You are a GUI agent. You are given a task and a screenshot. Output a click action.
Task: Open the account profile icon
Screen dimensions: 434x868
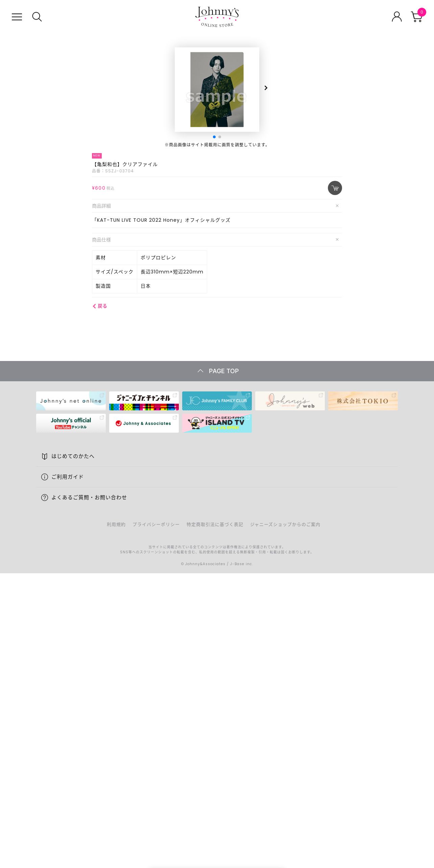397,17
